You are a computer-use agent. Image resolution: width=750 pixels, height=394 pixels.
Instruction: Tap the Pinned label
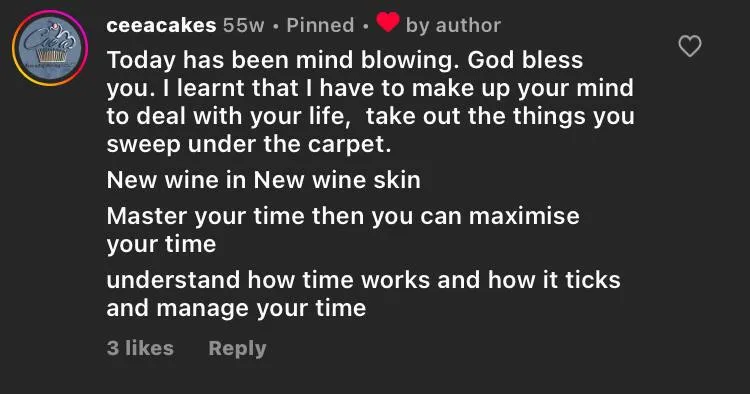(x=320, y=25)
